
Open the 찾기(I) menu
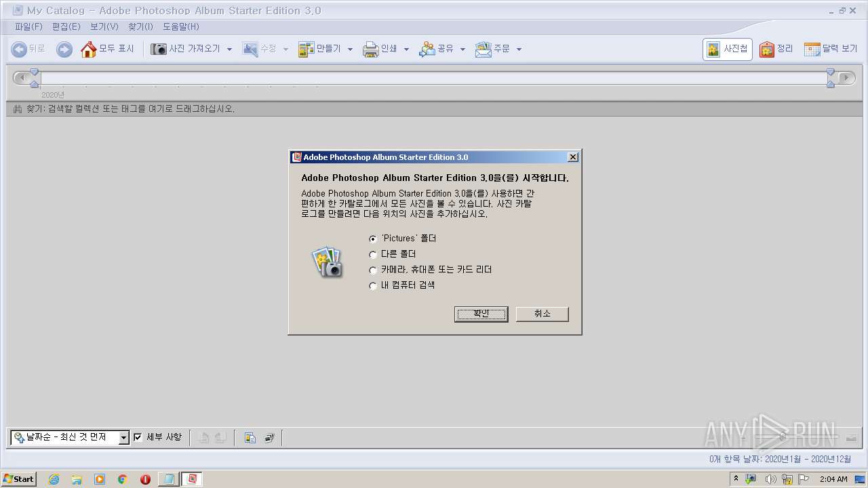140,26
